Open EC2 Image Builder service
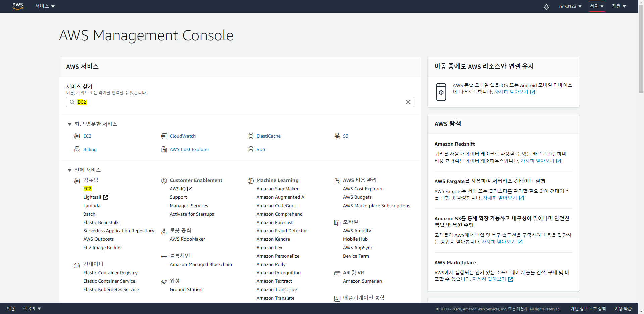The height and width of the screenshot is (314, 644). (103, 248)
